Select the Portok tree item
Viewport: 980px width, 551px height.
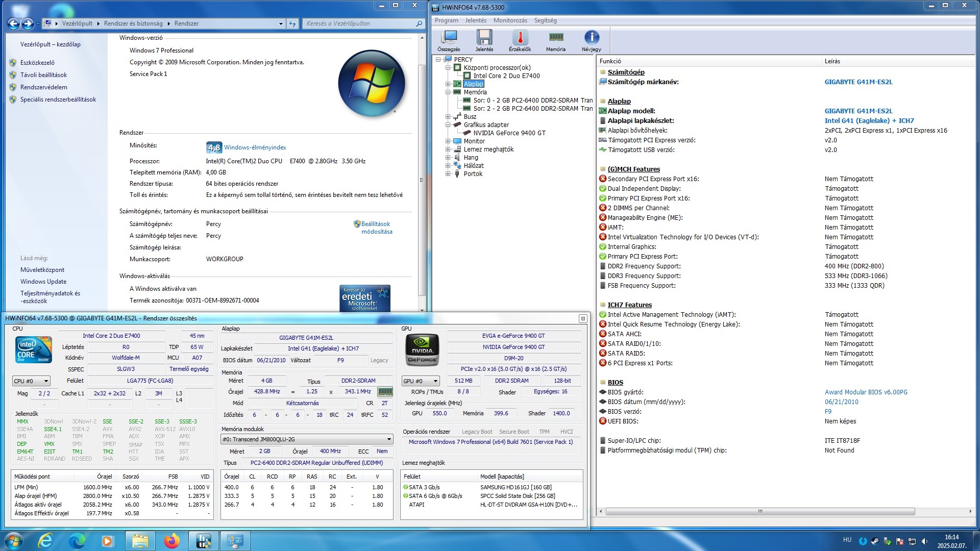click(x=473, y=174)
